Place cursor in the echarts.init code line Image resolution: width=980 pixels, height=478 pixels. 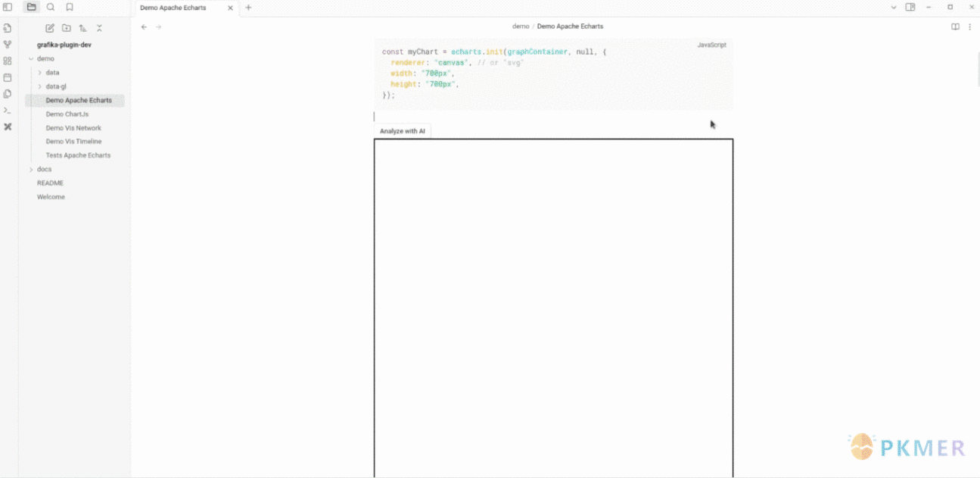coord(494,52)
